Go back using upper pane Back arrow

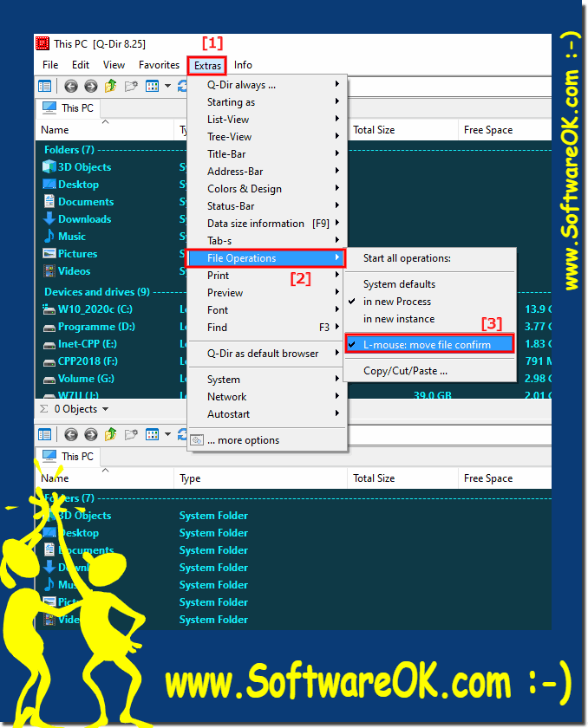click(71, 87)
